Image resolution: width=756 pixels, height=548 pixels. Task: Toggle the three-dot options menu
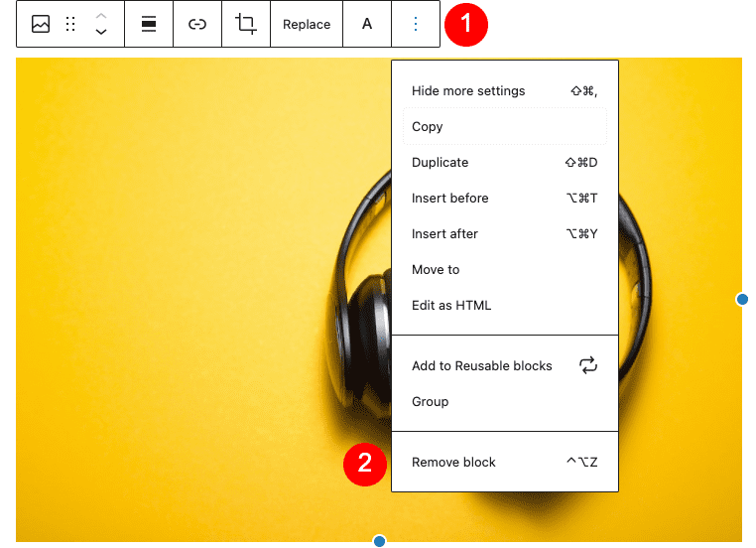coord(416,25)
